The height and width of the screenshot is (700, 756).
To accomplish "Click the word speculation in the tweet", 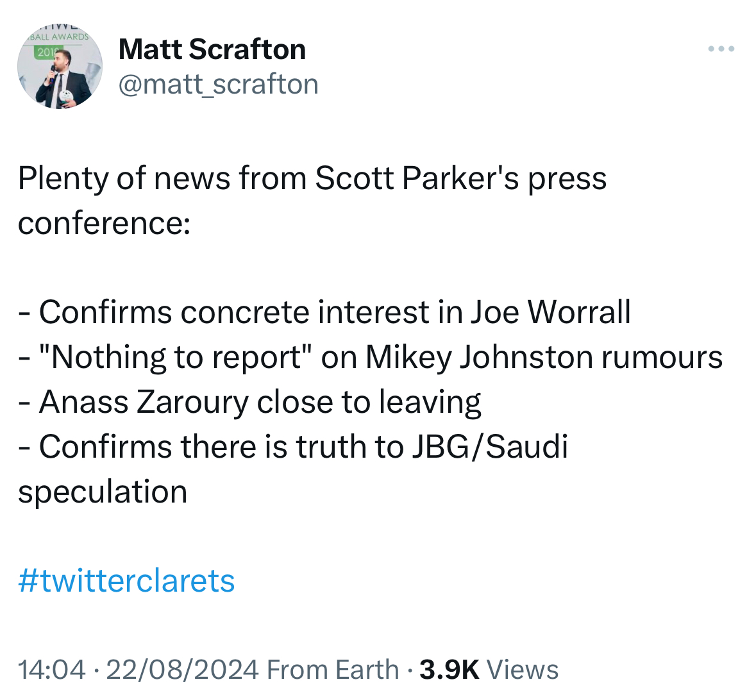I will [103, 492].
